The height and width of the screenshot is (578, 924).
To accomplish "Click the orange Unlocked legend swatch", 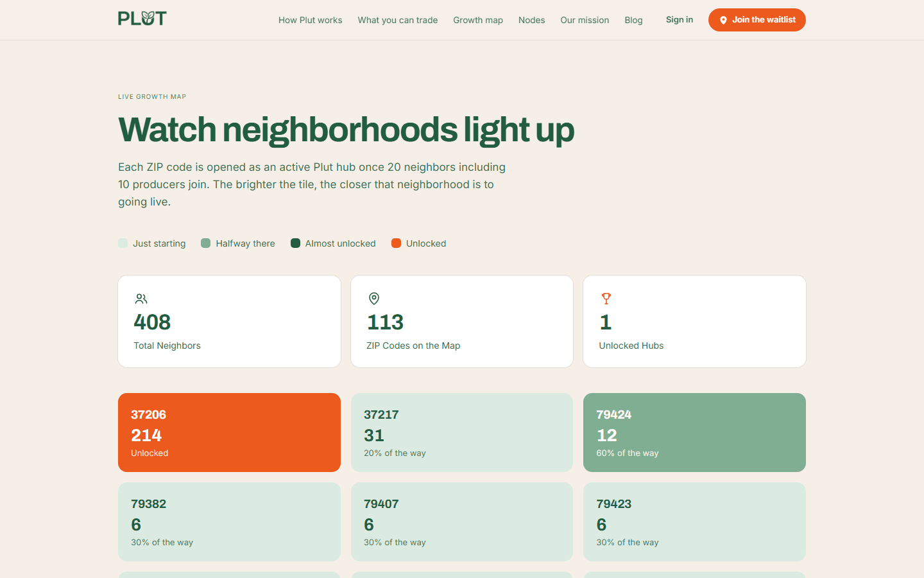I will [x=397, y=243].
